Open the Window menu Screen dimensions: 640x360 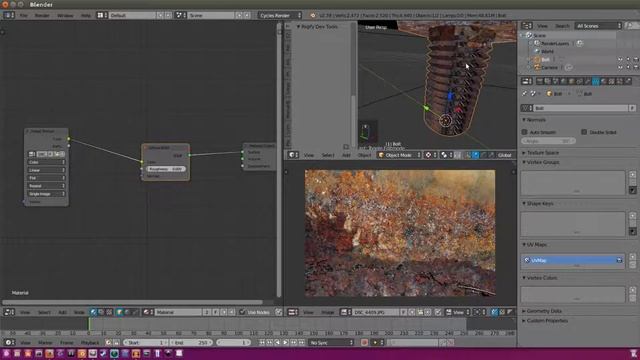tap(65, 15)
